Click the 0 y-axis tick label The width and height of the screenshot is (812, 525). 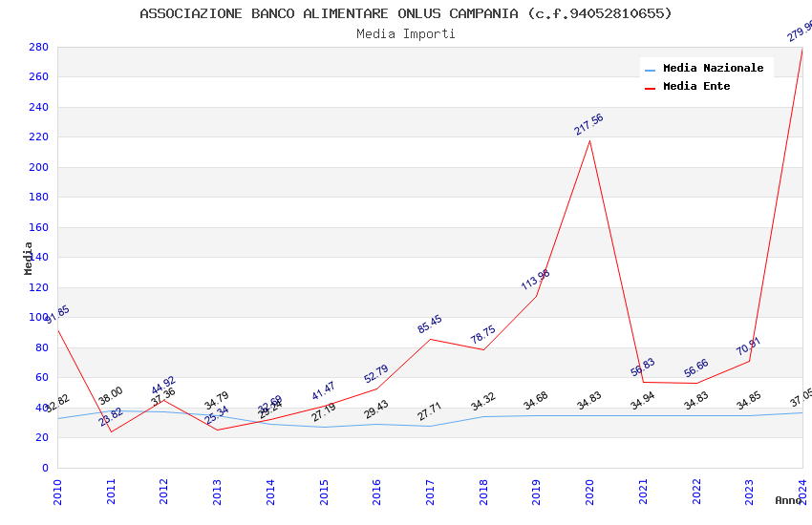coord(45,468)
